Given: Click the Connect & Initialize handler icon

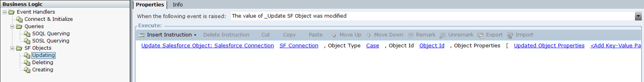Looking at the screenshot, I should click(x=19, y=19).
